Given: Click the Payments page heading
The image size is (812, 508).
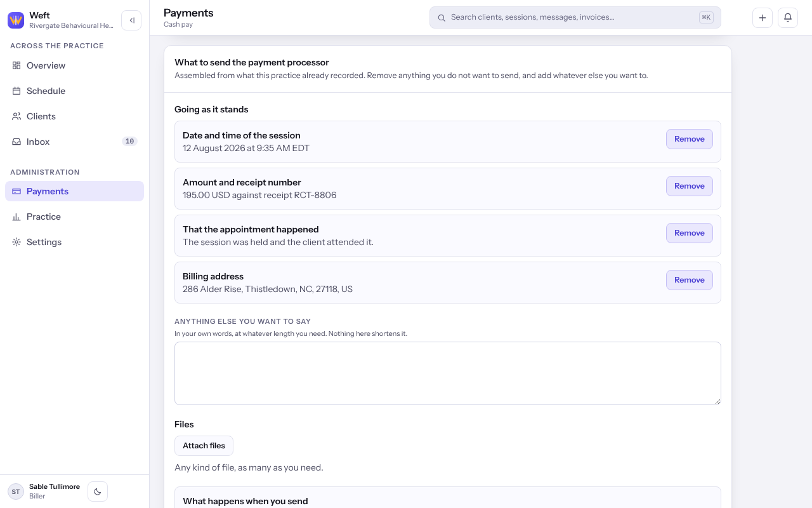Looking at the screenshot, I should [188, 13].
